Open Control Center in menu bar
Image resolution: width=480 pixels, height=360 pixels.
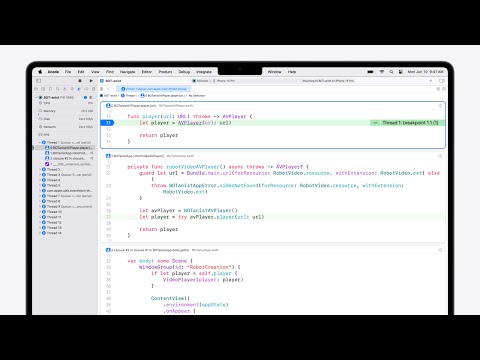point(401,72)
